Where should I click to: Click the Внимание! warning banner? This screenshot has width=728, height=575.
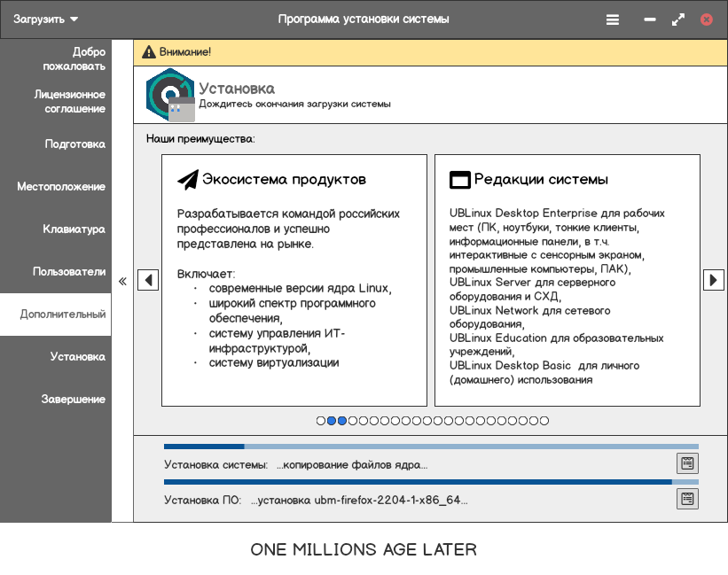(430, 52)
